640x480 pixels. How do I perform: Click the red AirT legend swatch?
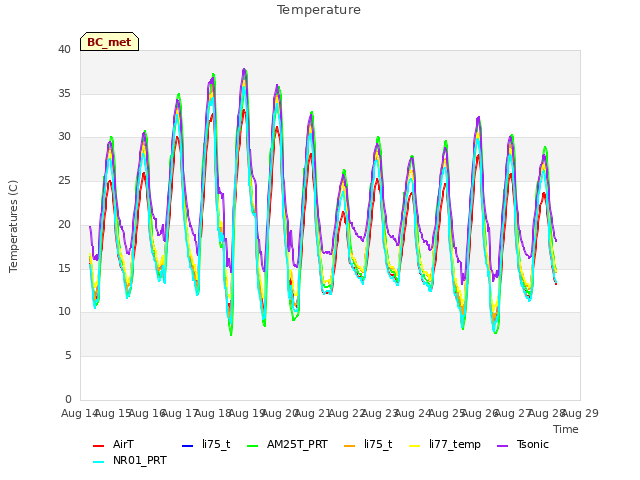point(98,446)
